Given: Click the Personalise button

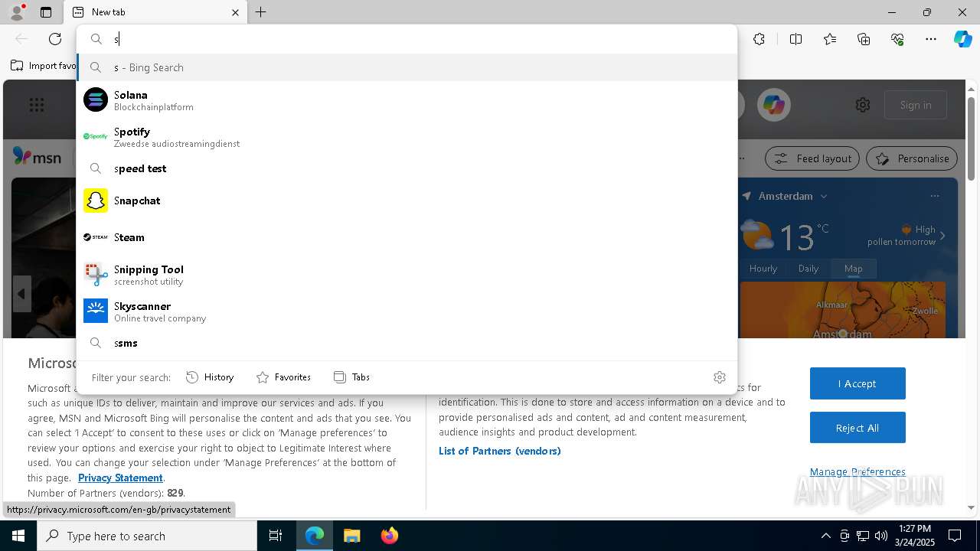Looking at the screenshot, I should (x=912, y=158).
